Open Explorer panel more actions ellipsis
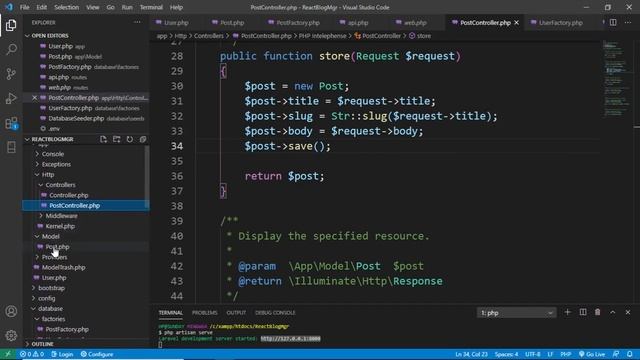The height and width of the screenshot is (360, 640). click(x=137, y=22)
